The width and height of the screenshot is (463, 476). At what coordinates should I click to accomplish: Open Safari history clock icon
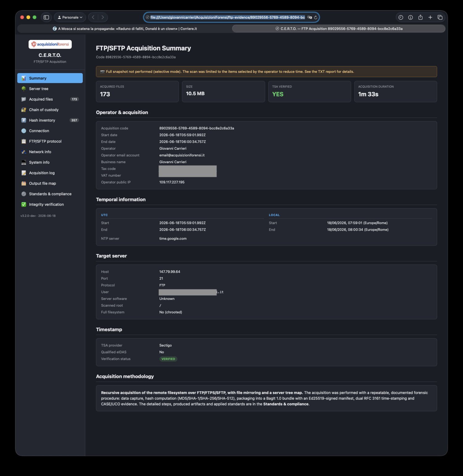pyautogui.click(x=401, y=17)
